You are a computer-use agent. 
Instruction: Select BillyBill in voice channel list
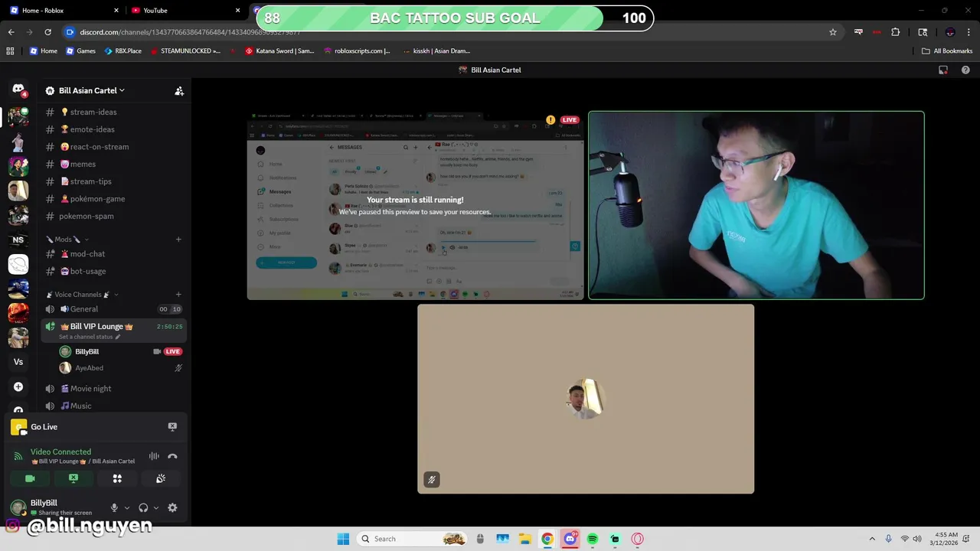(x=121, y=351)
